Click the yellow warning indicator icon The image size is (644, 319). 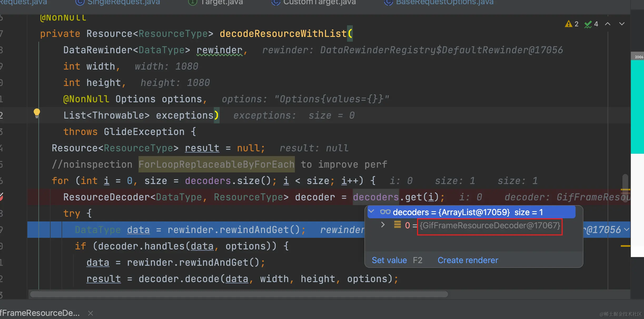(568, 24)
